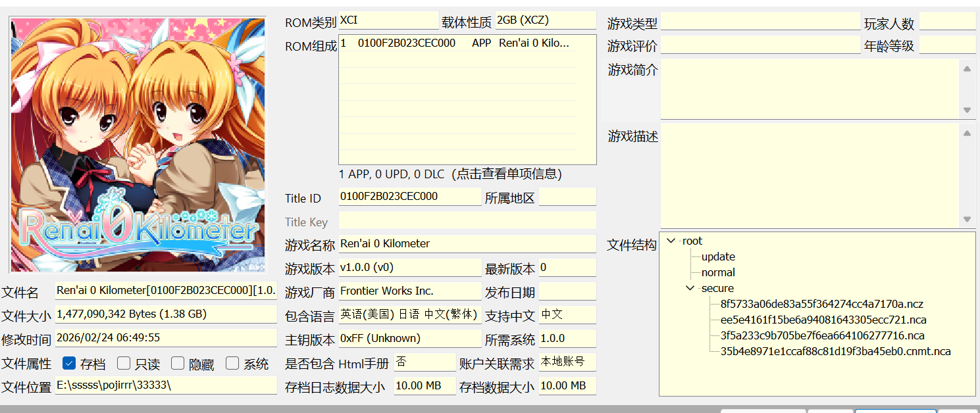Focus the Title ID field
This screenshot has width=980, height=413.
pyautogui.click(x=409, y=197)
